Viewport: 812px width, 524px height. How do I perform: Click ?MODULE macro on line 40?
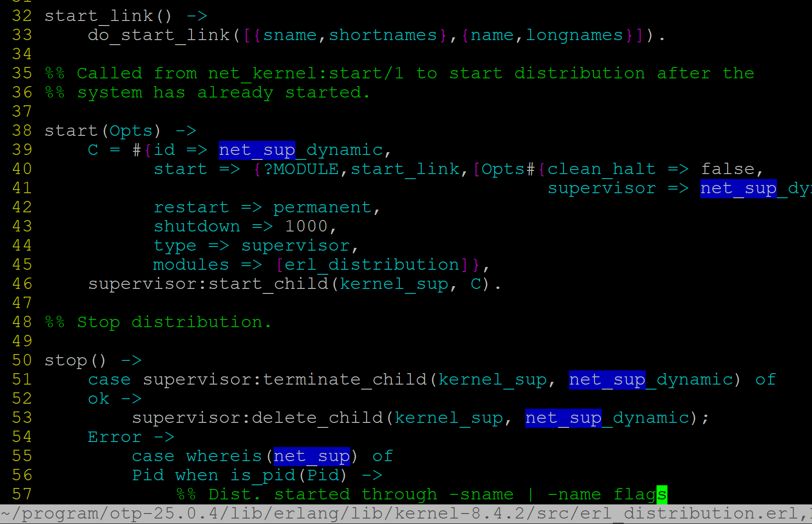pos(301,169)
